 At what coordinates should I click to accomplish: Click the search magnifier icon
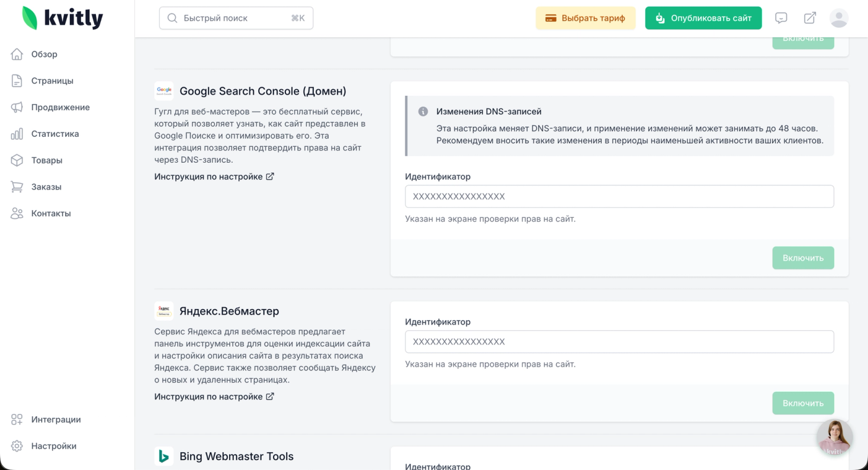coord(172,18)
